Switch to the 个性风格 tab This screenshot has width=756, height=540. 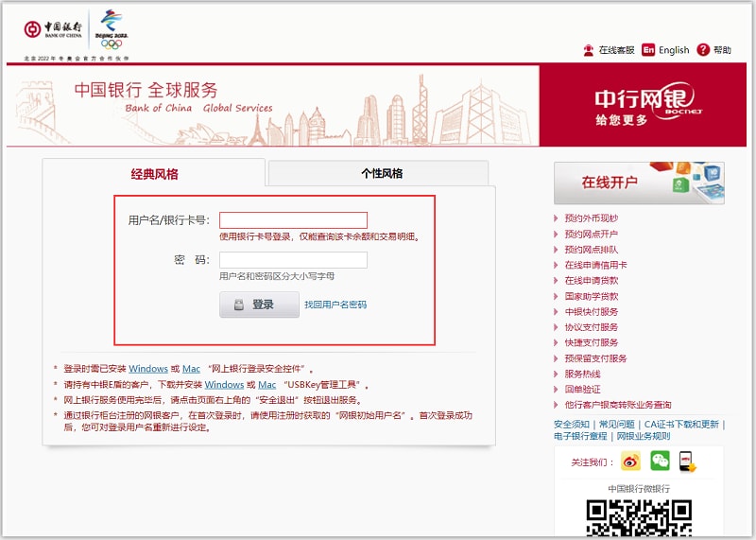pos(381,173)
